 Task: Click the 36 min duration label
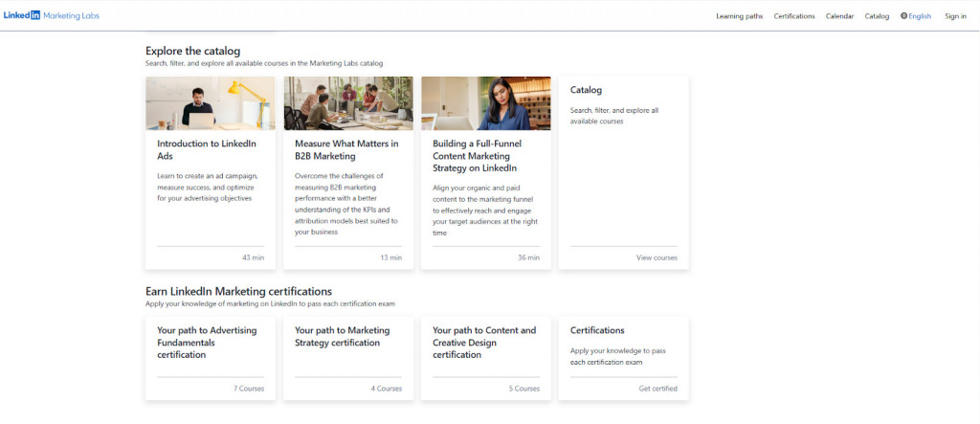click(x=528, y=257)
